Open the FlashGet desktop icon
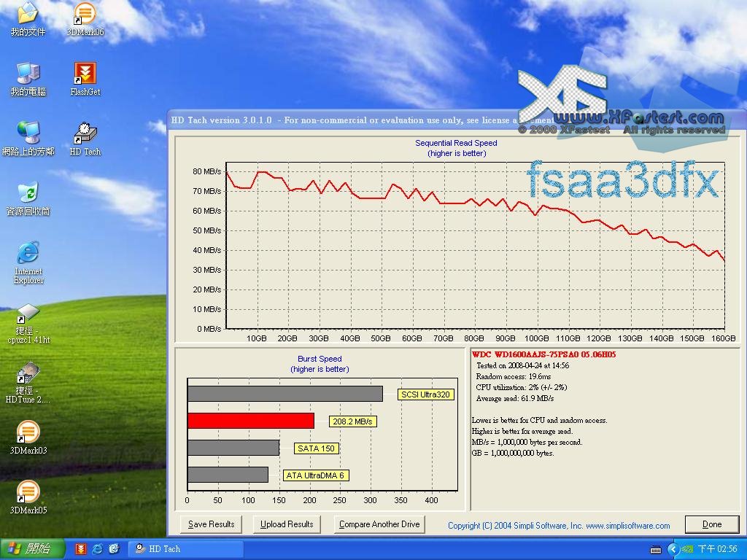Screen dimensions: 747x560 tap(85, 74)
